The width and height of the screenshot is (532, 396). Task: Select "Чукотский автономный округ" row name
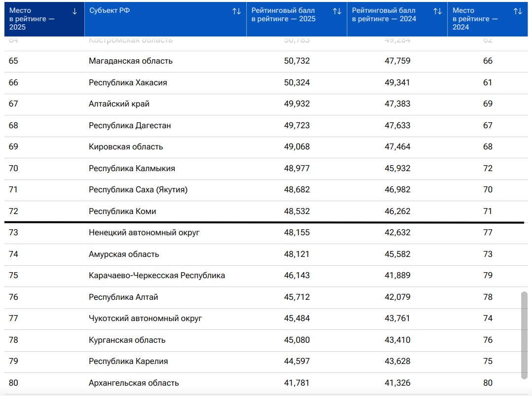point(145,319)
